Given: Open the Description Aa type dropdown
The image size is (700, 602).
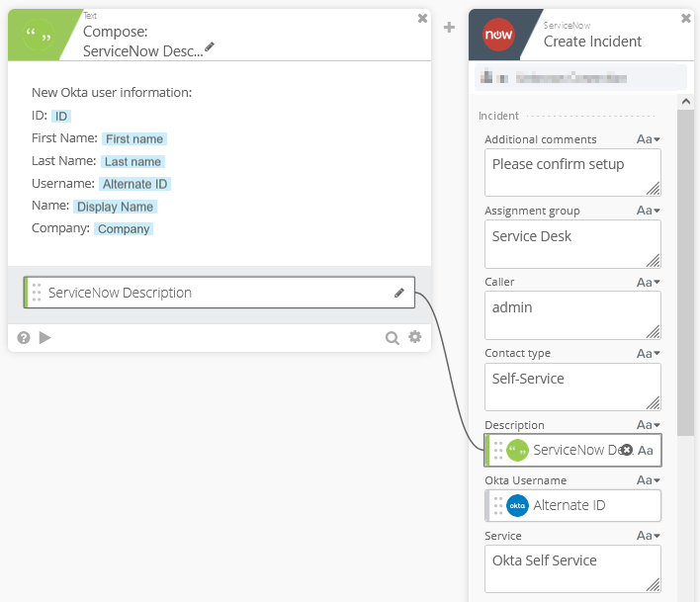Looking at the screenshot, I should point(649,425).
